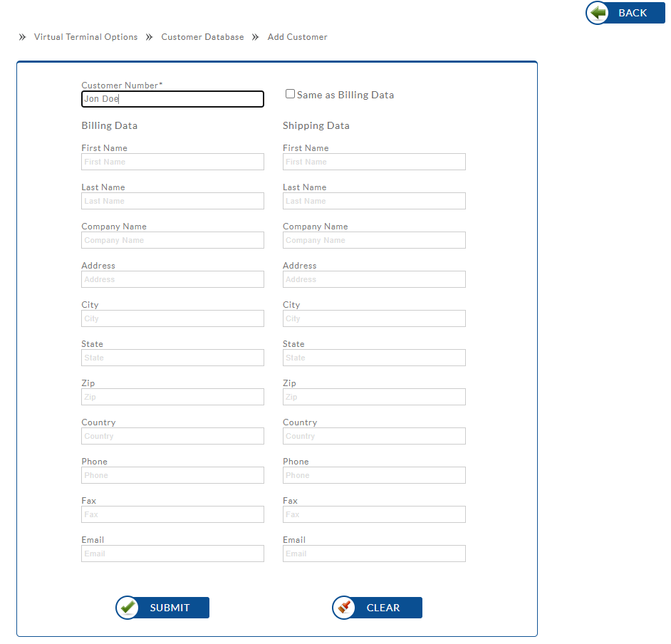
Task: Click the Billing Company Name input
Action: click(x=172, y=240)
